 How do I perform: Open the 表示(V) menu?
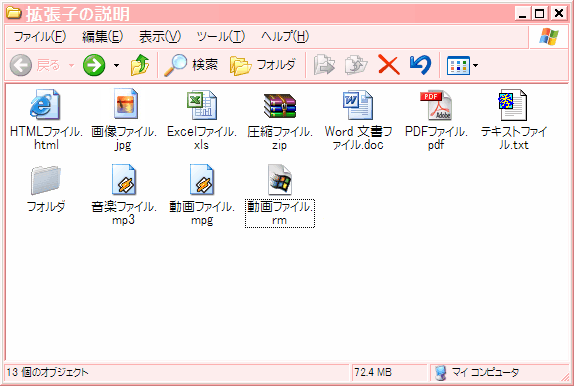(160, 36)
